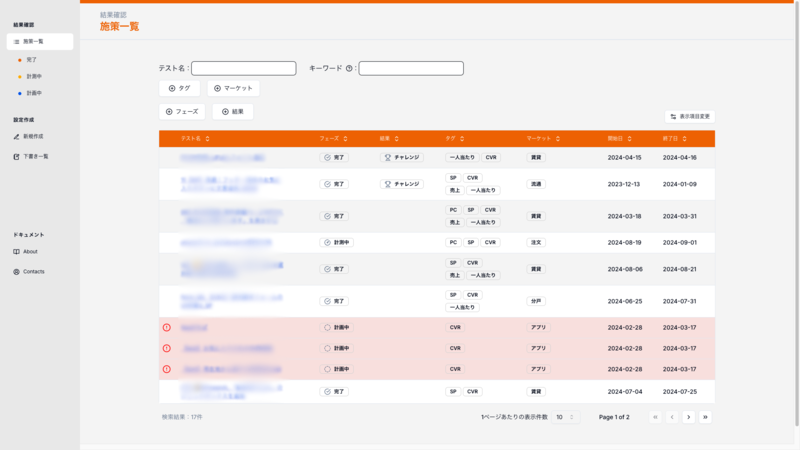Select the orange-dot 計測中 sidebar item
Image resolution: width=800 pixels, height=450 pixels.
click(34, 77)
